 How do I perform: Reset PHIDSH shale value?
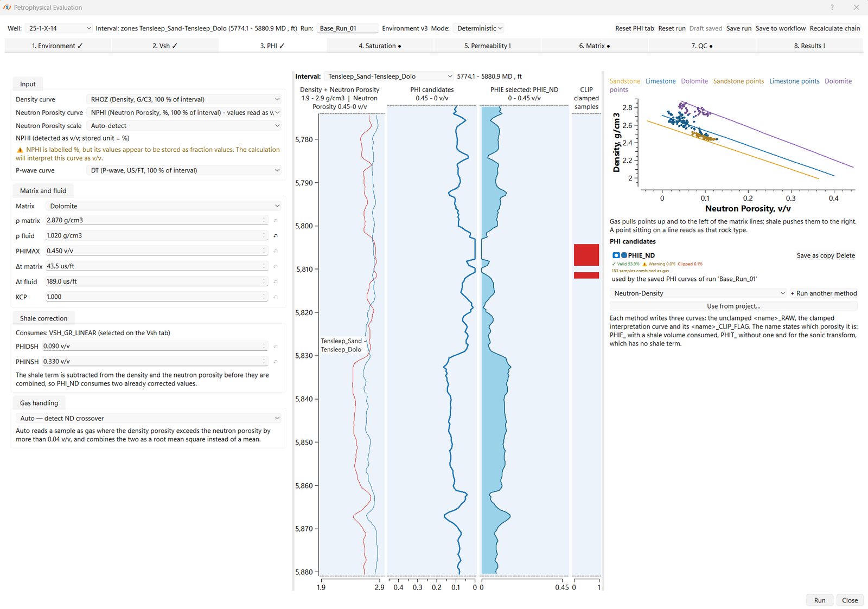[276, 346]
